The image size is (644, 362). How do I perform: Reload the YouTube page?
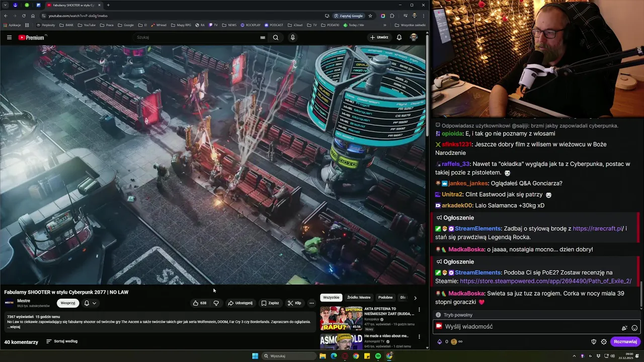pyautogui.click(x=24, y=16)
